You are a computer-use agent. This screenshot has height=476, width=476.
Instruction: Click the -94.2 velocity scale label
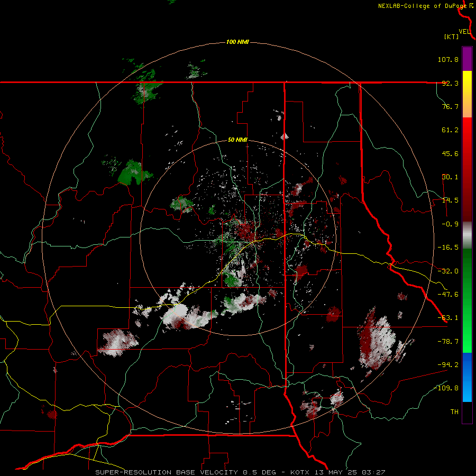(448, 365)
